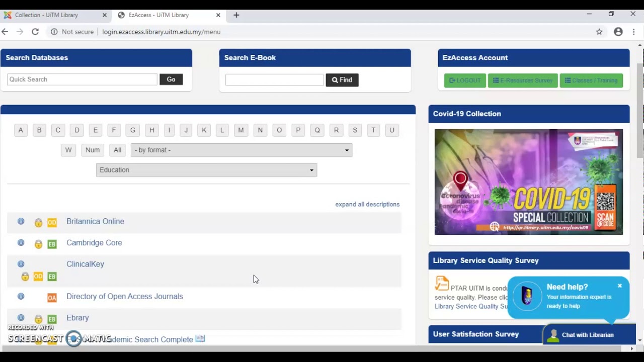Viewport: 644px width, 362px height.
Task: Click the vertical page scrollbar
Action: coord(640,111)
